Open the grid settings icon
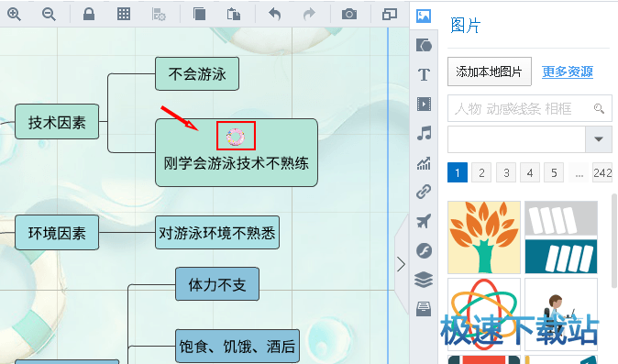This screenshot has width=618, height=364. 159,14
